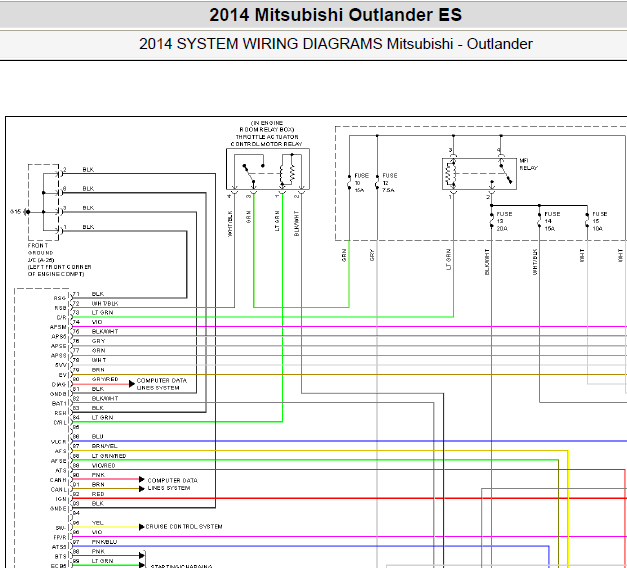Screen dimensions: 627x568
Task: Click the 'FUSE 14 15A' label
Action: click(552, 221)
